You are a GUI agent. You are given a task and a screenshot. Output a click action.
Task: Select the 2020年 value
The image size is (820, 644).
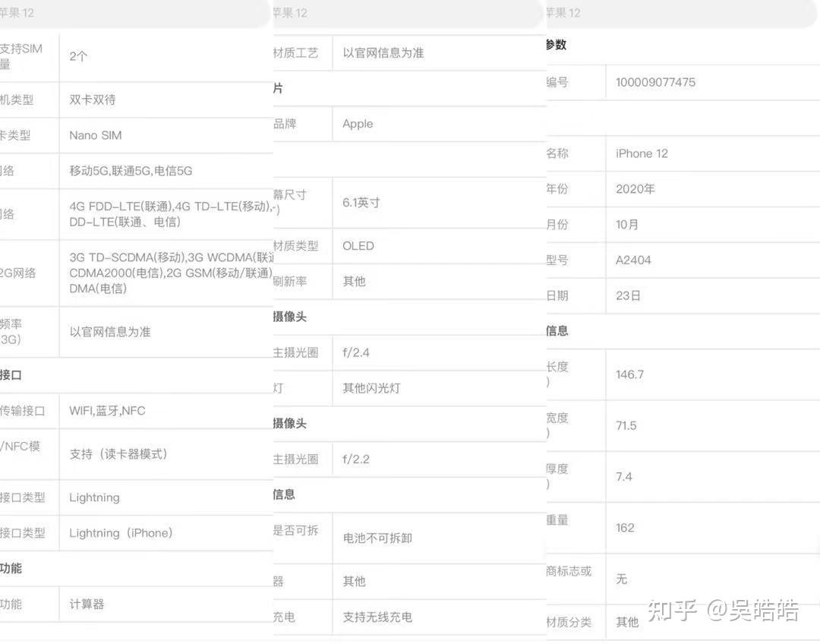coord(635,189)
